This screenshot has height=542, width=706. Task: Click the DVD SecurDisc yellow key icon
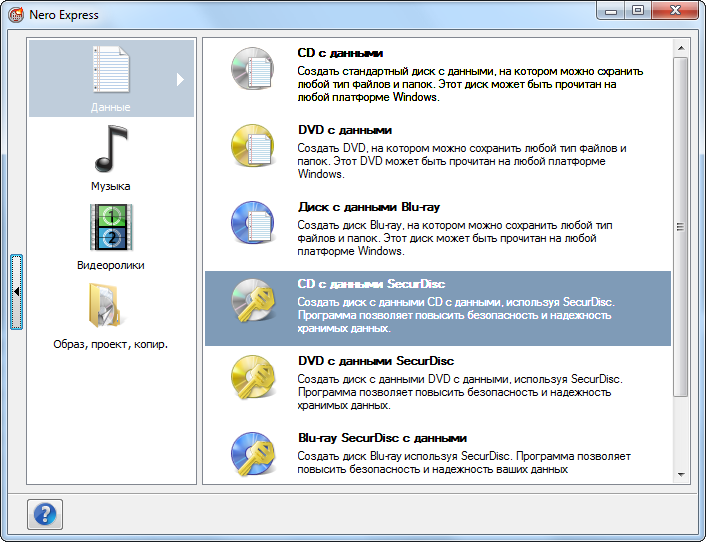[x=253, y=377]
